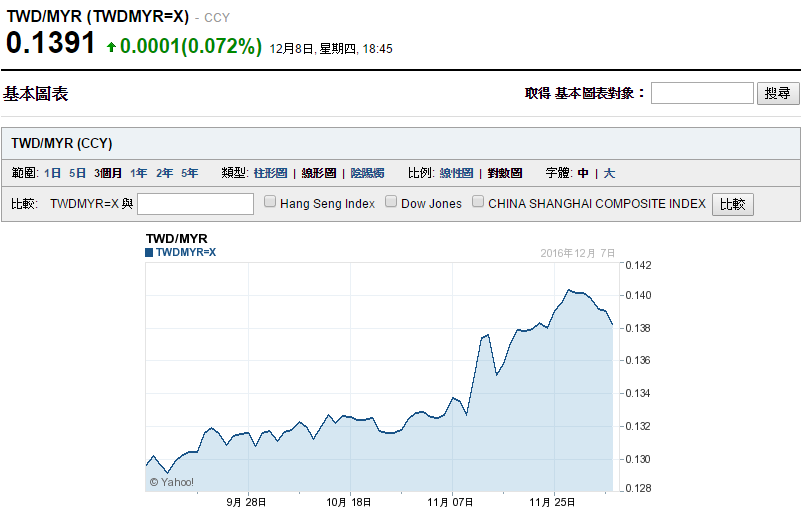Choose the 線形圖 chart type
The width and height of the screenshot is (810, 520).
click(x=319, y=173)
